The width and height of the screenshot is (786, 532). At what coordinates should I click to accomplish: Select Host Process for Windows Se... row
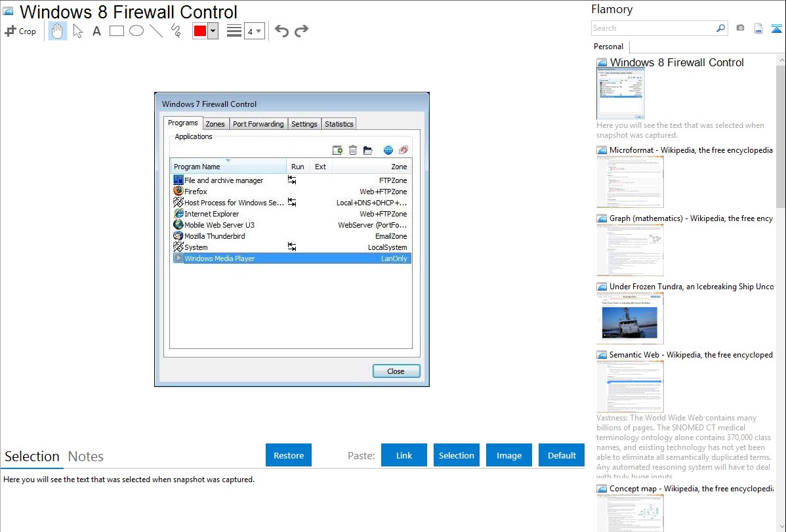(291, 203)
